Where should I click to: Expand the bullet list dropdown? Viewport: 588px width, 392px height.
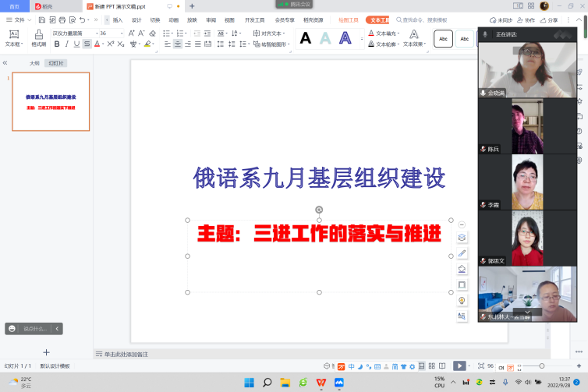click(172, 34)
